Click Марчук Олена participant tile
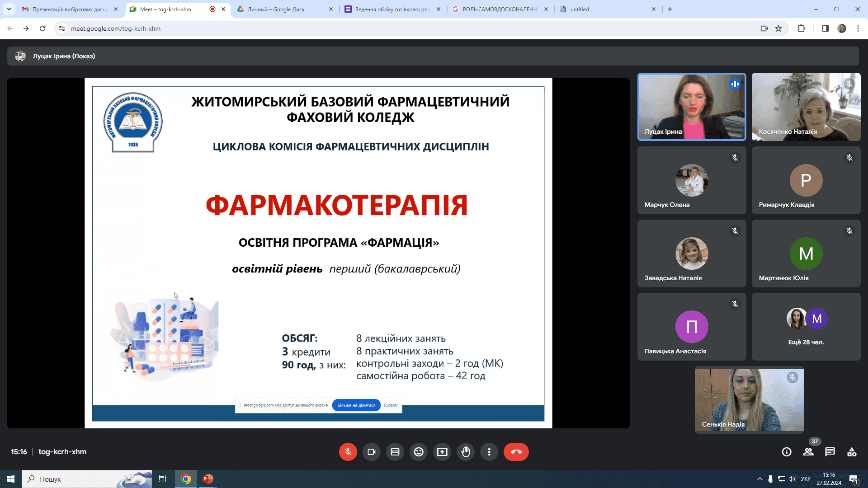 pos(692,180)
